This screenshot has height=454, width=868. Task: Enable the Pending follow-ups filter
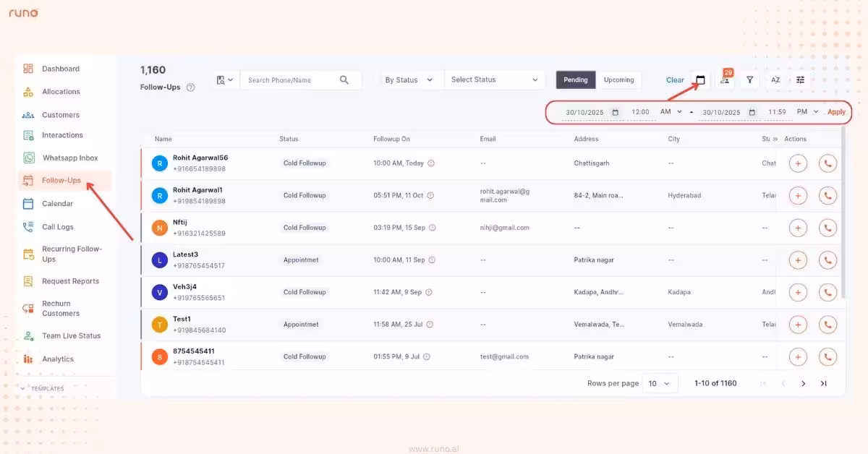576,80
